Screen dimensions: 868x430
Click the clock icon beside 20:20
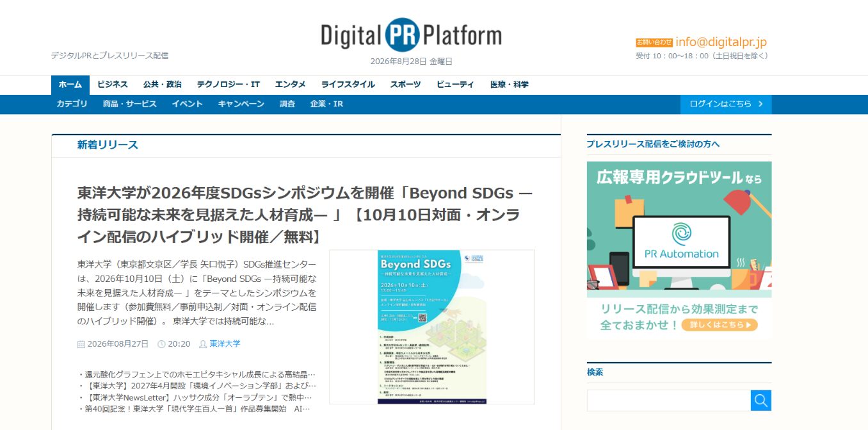pyautogui.click(x=161, y=344)
